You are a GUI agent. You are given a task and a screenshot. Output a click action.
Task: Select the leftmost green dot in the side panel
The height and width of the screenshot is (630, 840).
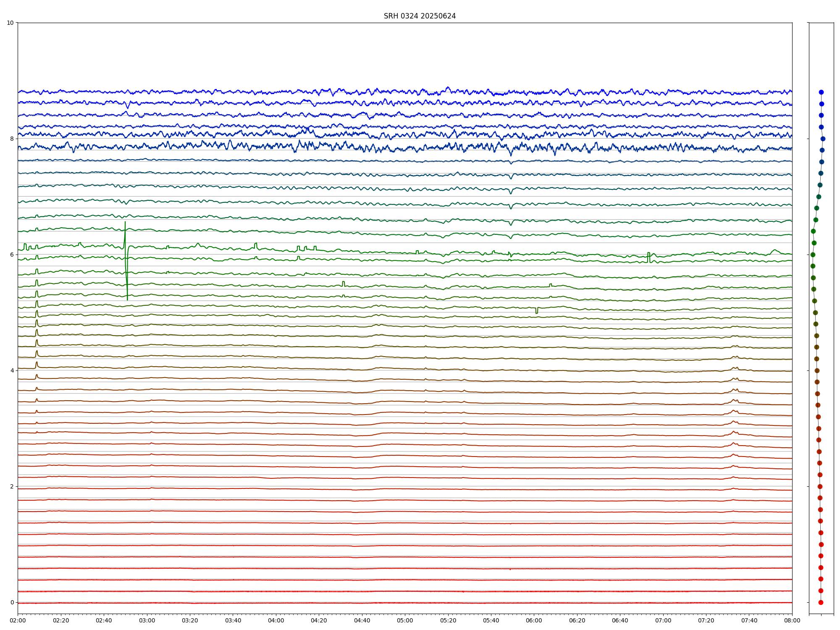tap(813, 266)
